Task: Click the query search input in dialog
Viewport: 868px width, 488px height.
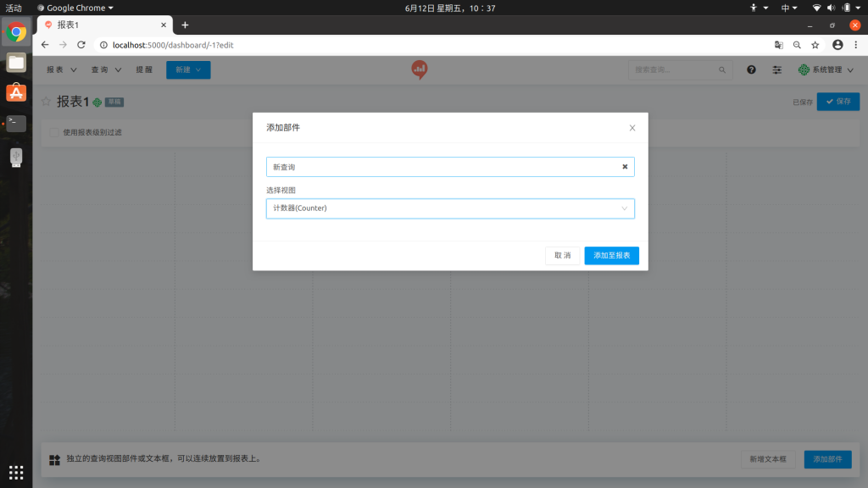Action: pos(441,167)
